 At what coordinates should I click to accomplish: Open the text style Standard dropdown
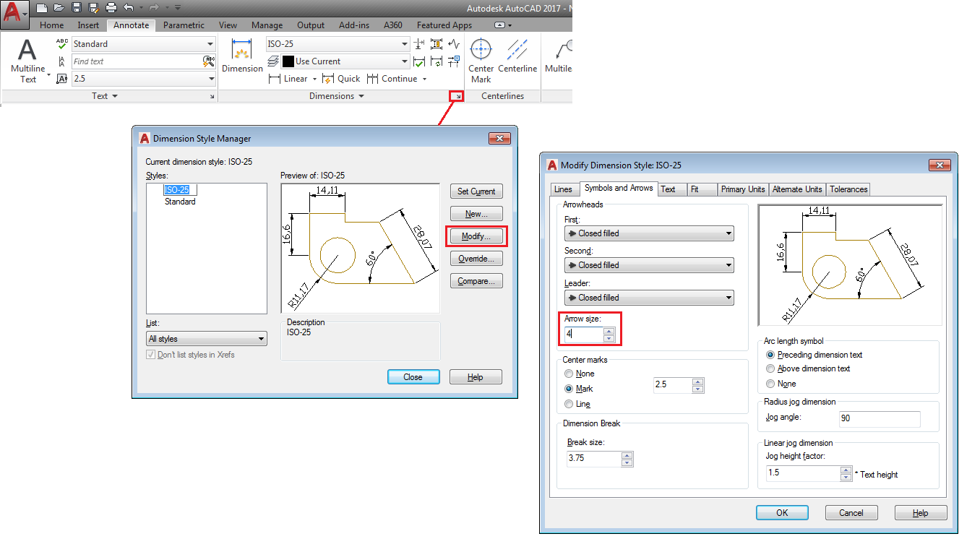(x=144, y=44)
